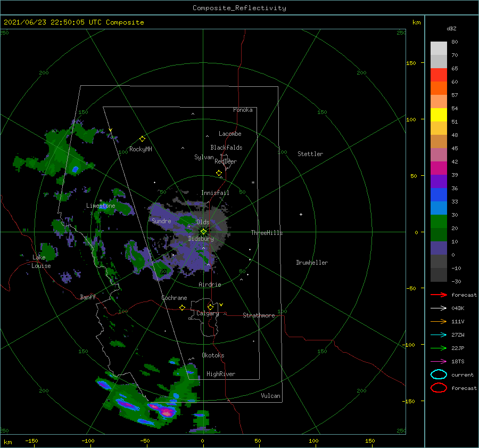Click the yellow diamond marker near RockyMH

[x=142, y=139]
